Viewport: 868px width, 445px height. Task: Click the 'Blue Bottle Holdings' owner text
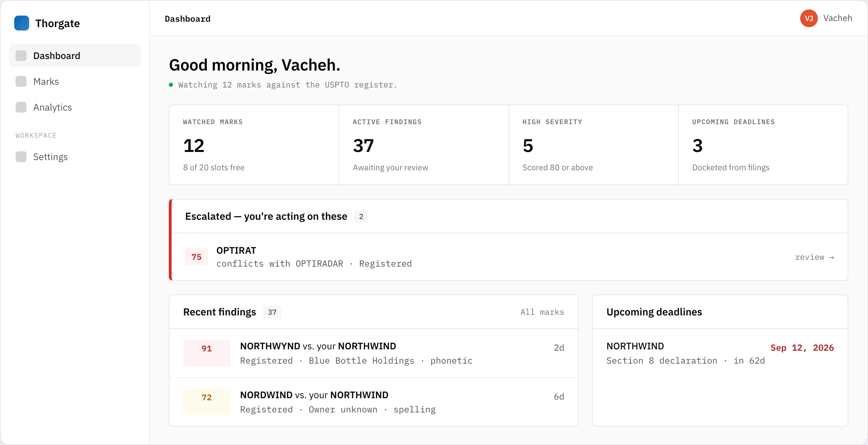pyautogui.click(x=361, y=361)
